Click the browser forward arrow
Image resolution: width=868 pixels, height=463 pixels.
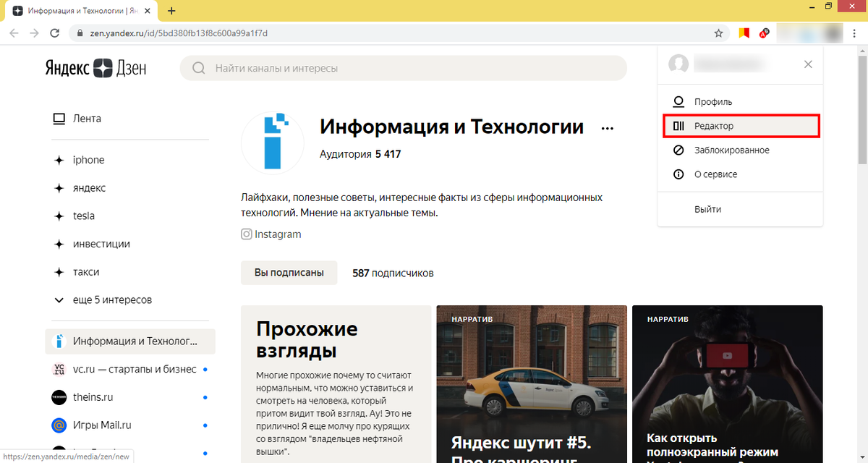(34, 33)
